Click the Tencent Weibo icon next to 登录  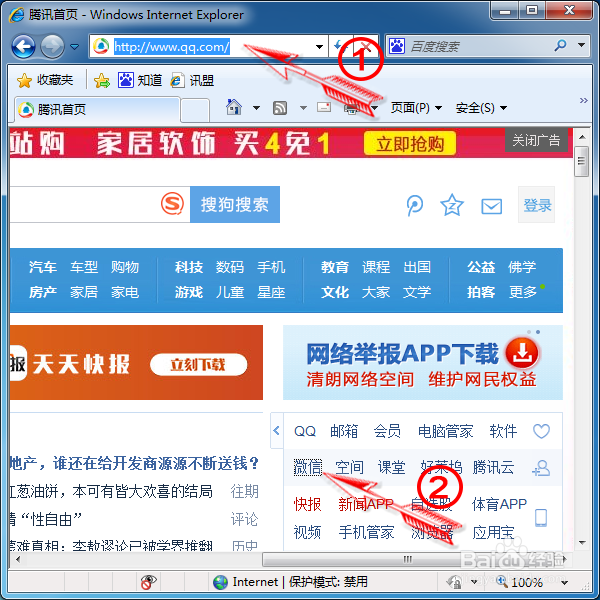[415, 205]
